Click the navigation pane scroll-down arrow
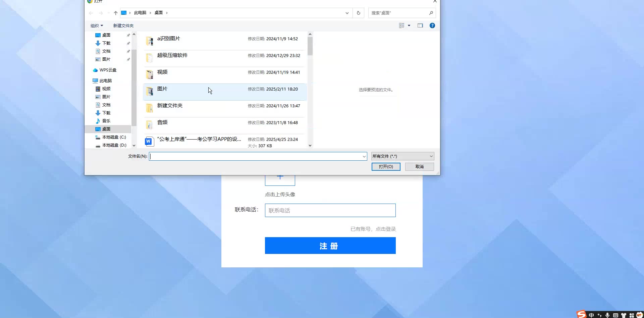Image resolution: width=644 pixels, height=318 pixels. (x=134, y=146)
